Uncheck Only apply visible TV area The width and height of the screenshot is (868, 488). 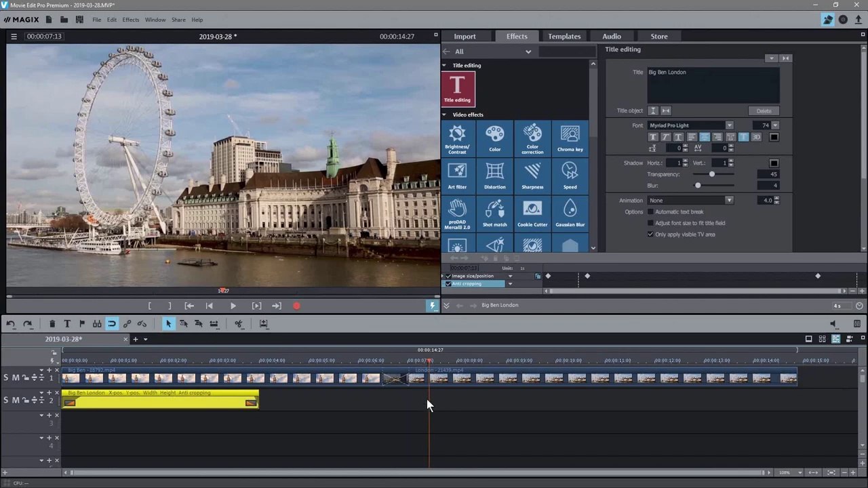(x=650, y=235)
